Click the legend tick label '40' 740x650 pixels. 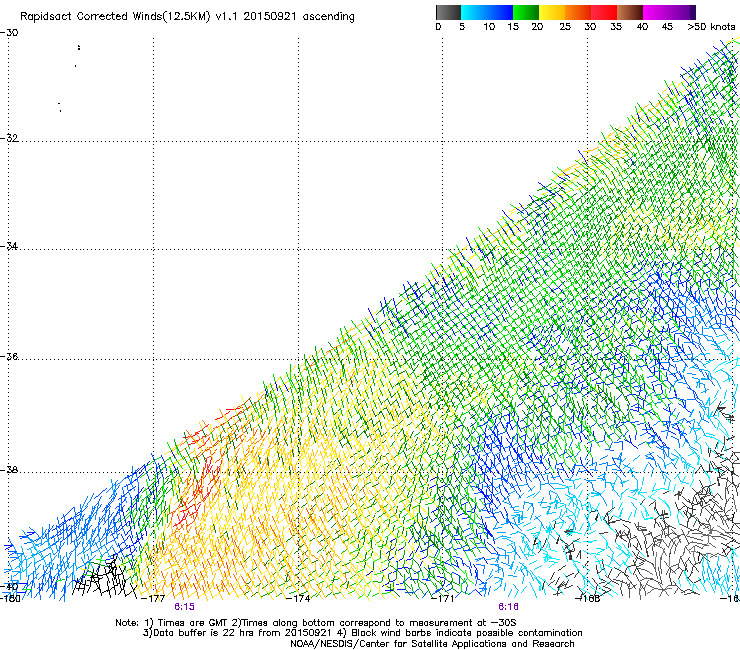coord(642,27)
